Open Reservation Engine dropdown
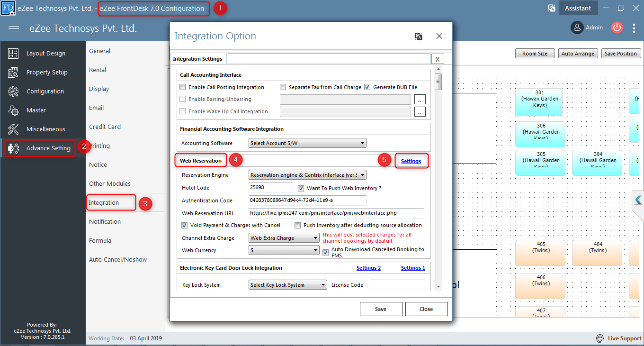 tap(307, 175)
